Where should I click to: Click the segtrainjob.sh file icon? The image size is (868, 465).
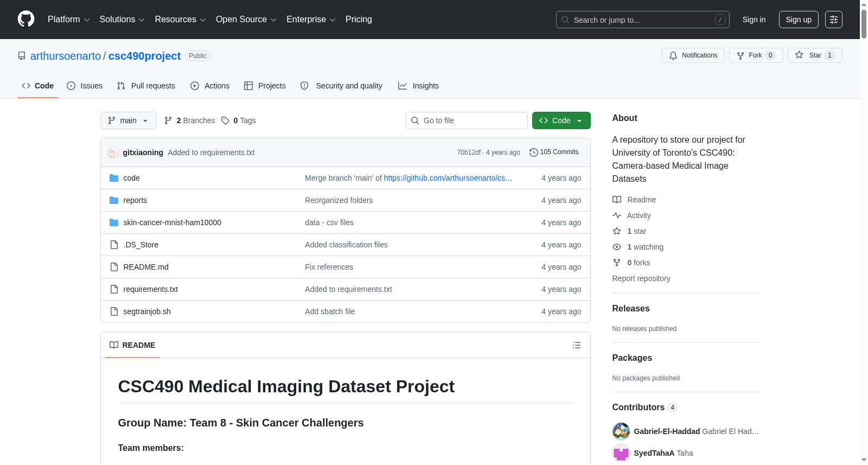point(114,311)
